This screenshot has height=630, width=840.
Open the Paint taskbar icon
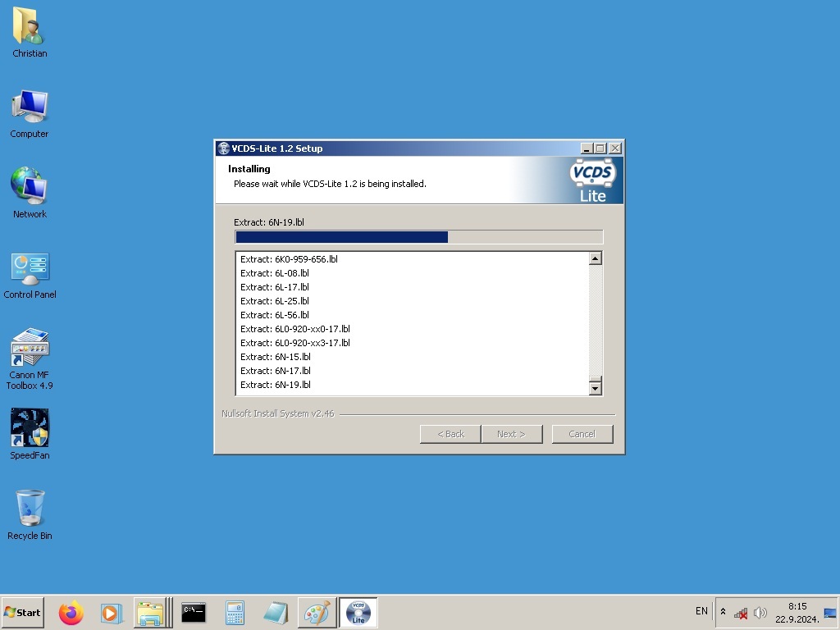tap(317, 612)
